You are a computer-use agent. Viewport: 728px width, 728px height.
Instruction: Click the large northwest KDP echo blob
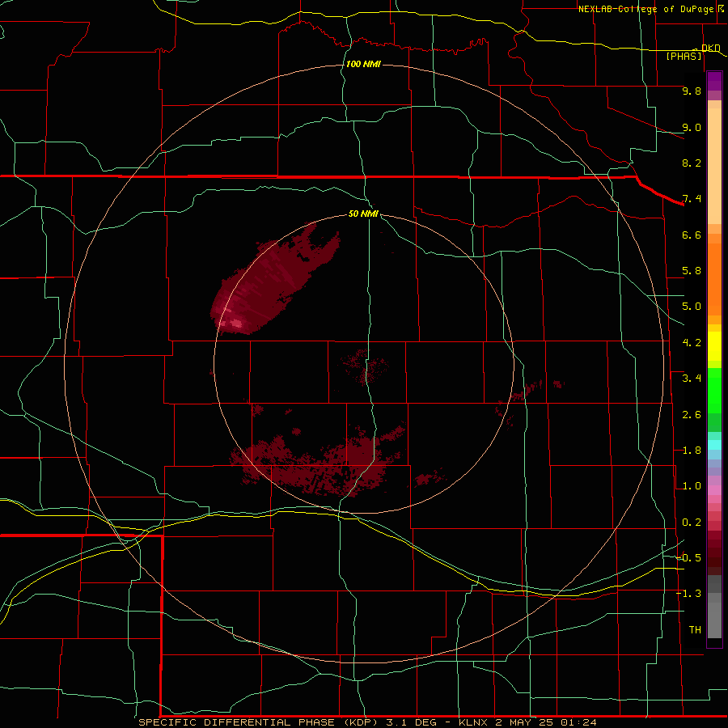274,278
